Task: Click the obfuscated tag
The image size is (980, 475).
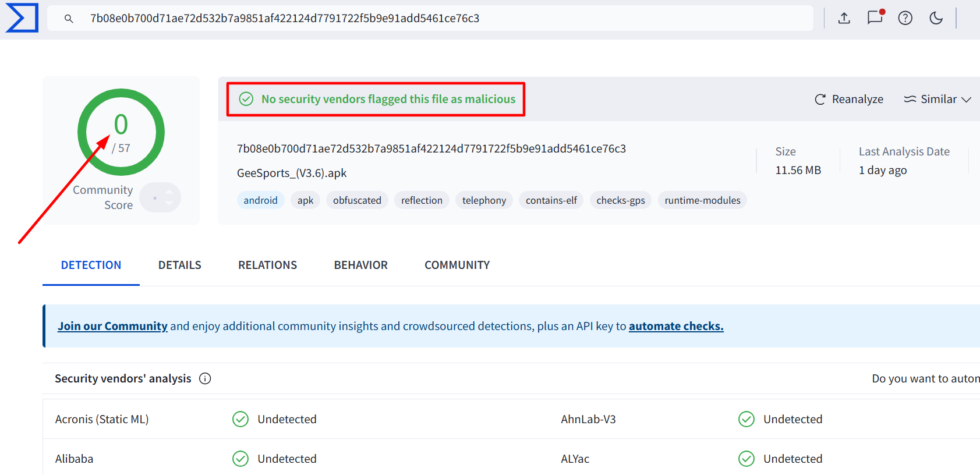Action: pos(357,200)
